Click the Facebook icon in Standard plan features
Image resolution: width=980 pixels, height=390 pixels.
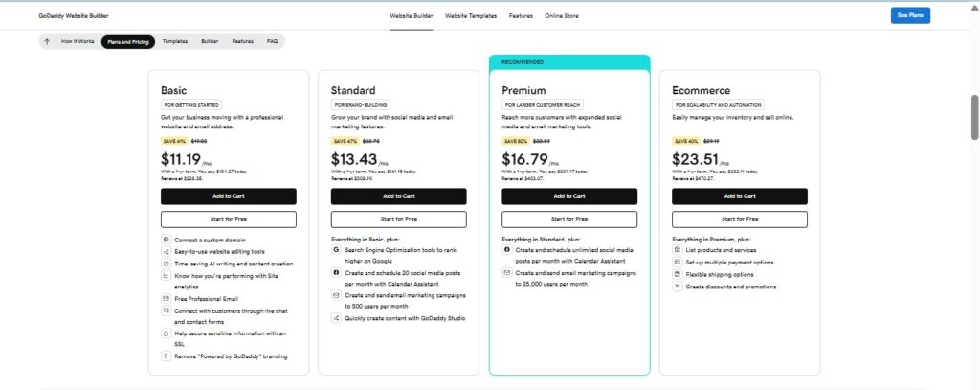pyautogui.click(x=336, y=273)
